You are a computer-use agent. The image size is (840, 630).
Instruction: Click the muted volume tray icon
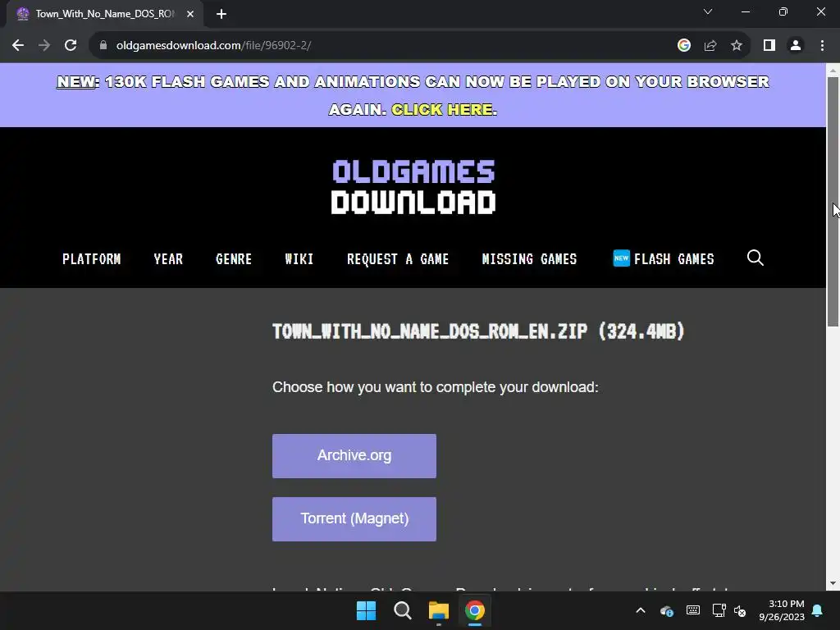[740, 610]
